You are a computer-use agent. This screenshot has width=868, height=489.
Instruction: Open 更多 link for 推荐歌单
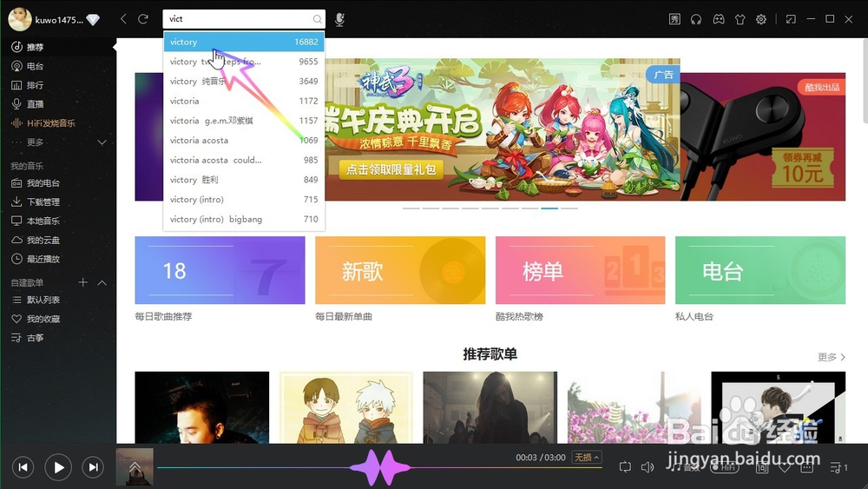coord(831,357)
